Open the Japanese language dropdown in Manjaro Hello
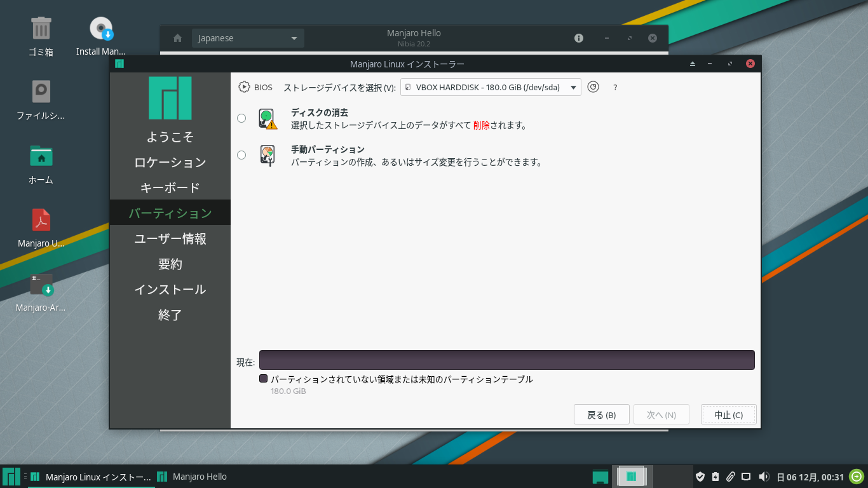The width and height of the screenshot is (868, 488). click(248, 38)
